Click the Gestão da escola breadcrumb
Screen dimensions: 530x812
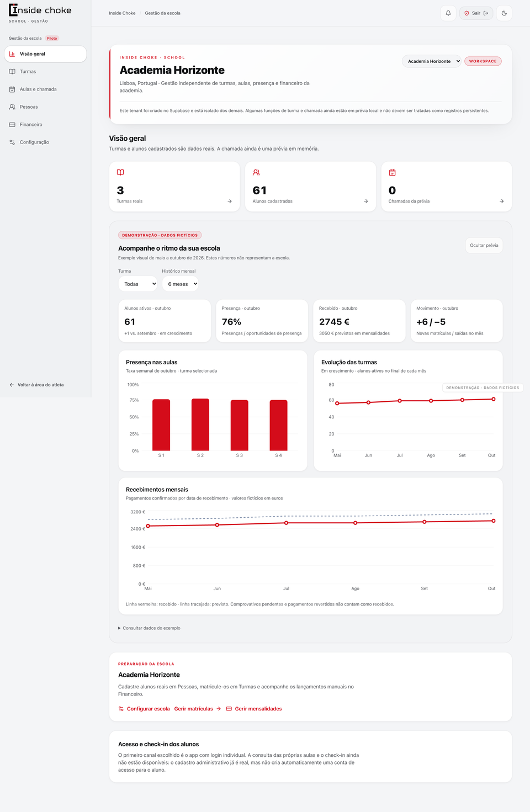[163, 13]
